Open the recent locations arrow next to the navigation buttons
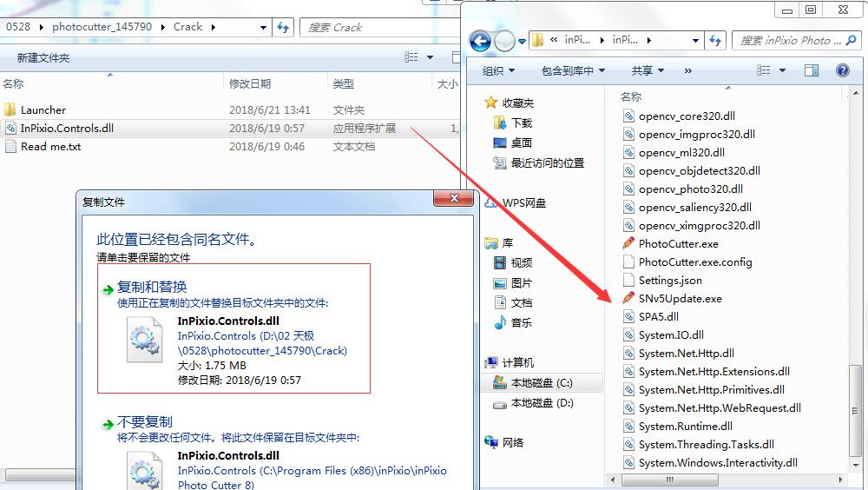This screenshot has width=868, height=490. pos(522,41)
